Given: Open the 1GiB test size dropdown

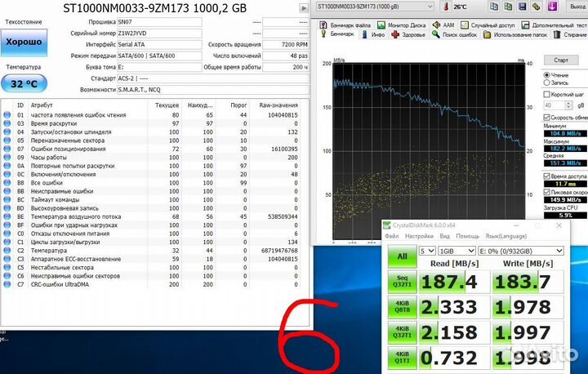Looking at the screenshot, I should (457, 251).
